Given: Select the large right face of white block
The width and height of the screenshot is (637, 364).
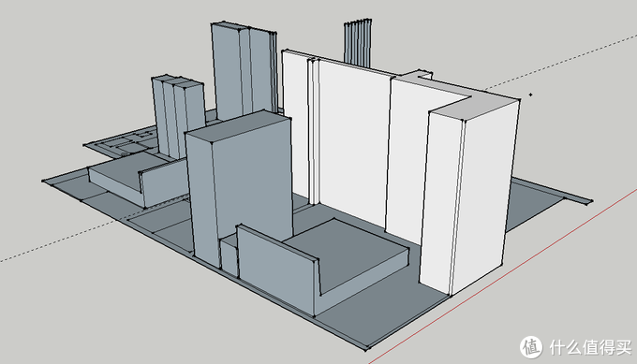Looking at the screenshot, I should coord(484,195).
